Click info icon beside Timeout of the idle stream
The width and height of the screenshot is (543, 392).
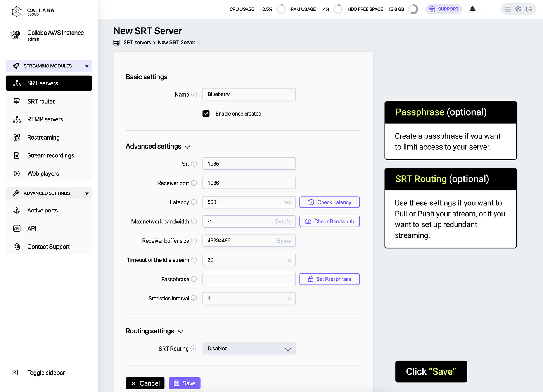point(194,260)
